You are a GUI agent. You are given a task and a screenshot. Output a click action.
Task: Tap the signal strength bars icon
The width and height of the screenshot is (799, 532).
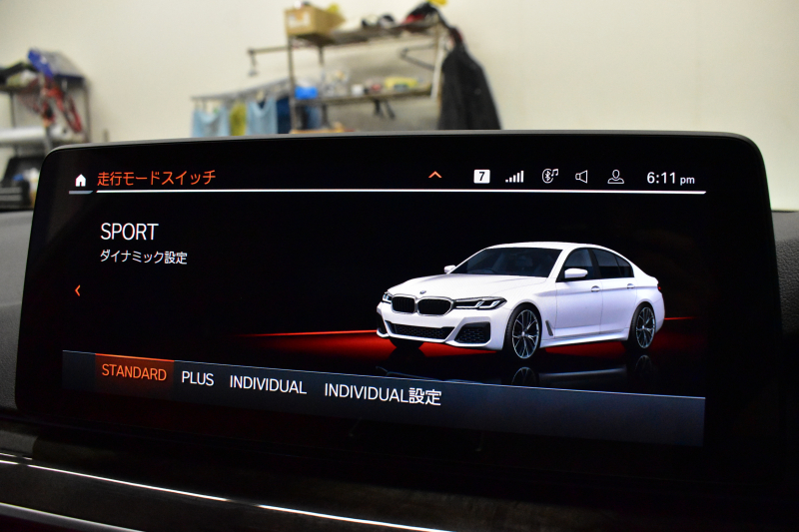(514, 177)
